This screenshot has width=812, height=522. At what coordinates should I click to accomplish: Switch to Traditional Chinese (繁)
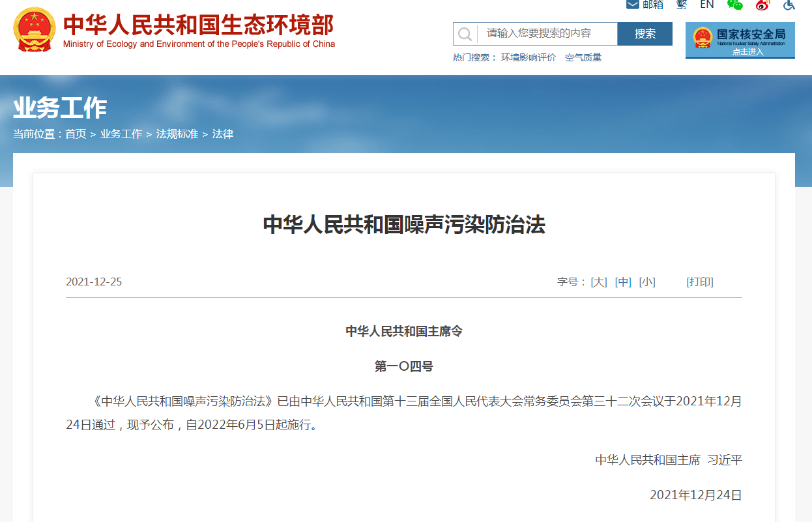[x=682, y=5]
